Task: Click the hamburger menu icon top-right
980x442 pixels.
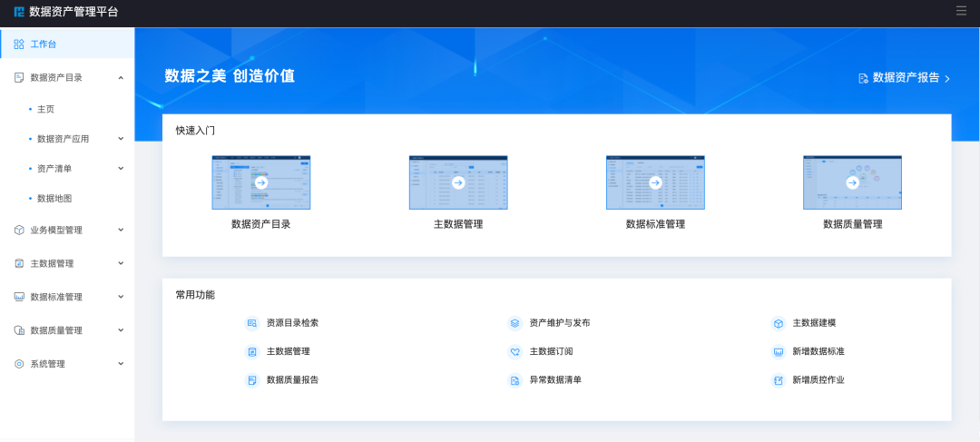Action: click(x=961, y=11)
